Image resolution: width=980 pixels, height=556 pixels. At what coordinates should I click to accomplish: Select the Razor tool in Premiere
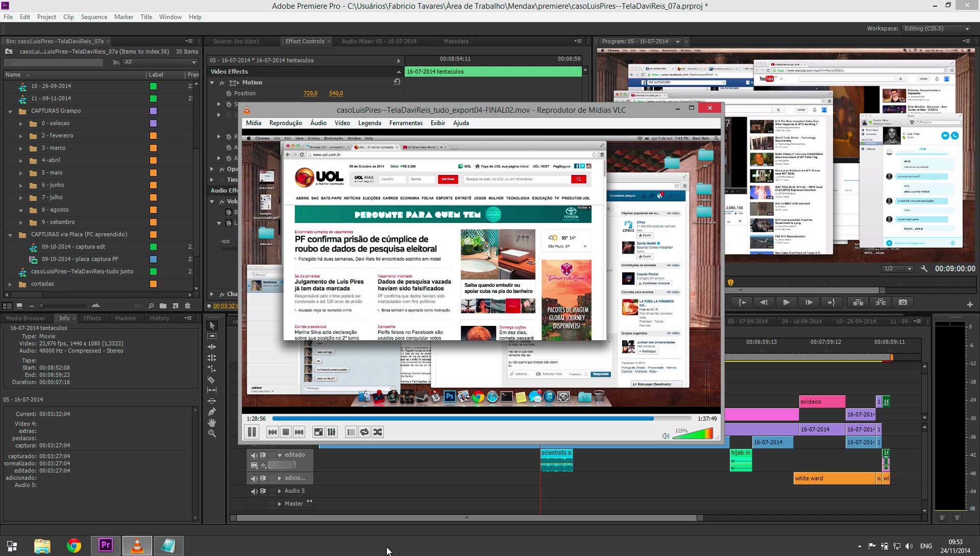212,380
